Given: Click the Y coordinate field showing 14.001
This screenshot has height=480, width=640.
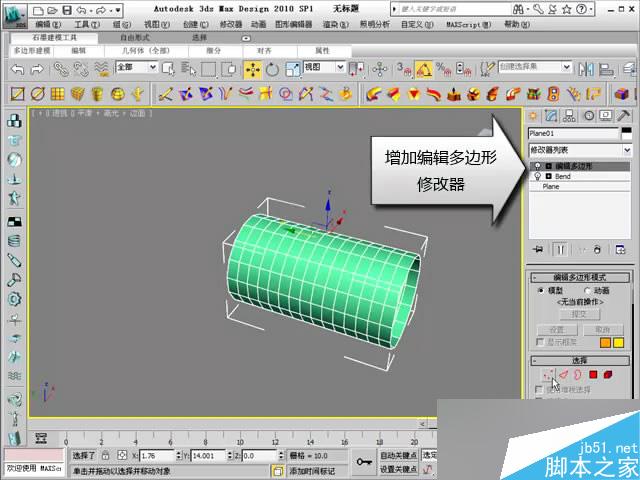Looking at the screenshot, I should click(x=208, y=455).
